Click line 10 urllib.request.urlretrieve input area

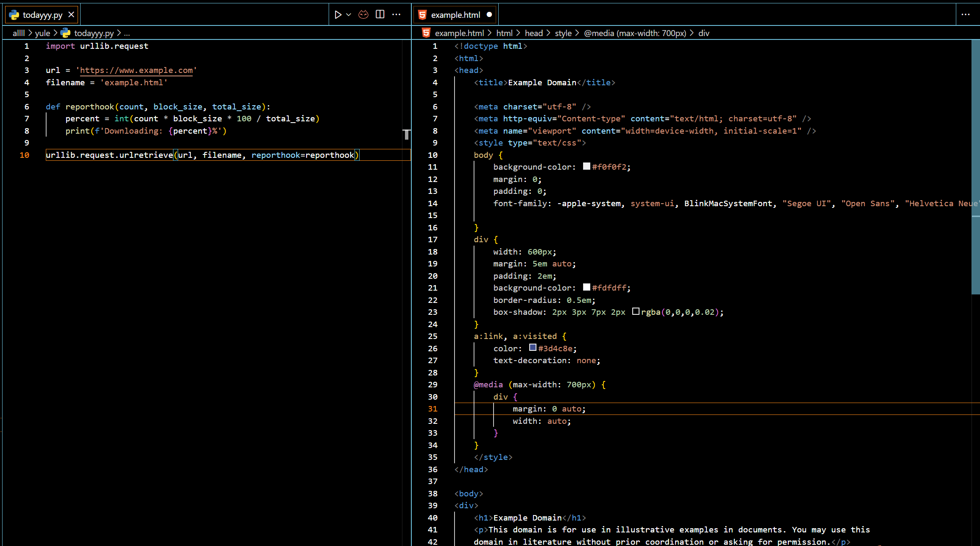click(202, 155)
